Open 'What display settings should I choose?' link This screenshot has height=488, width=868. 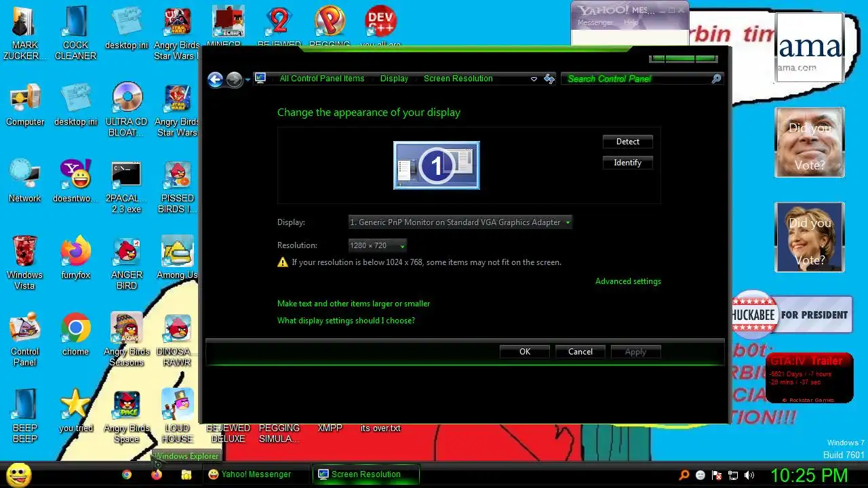(x=346, y=321)
